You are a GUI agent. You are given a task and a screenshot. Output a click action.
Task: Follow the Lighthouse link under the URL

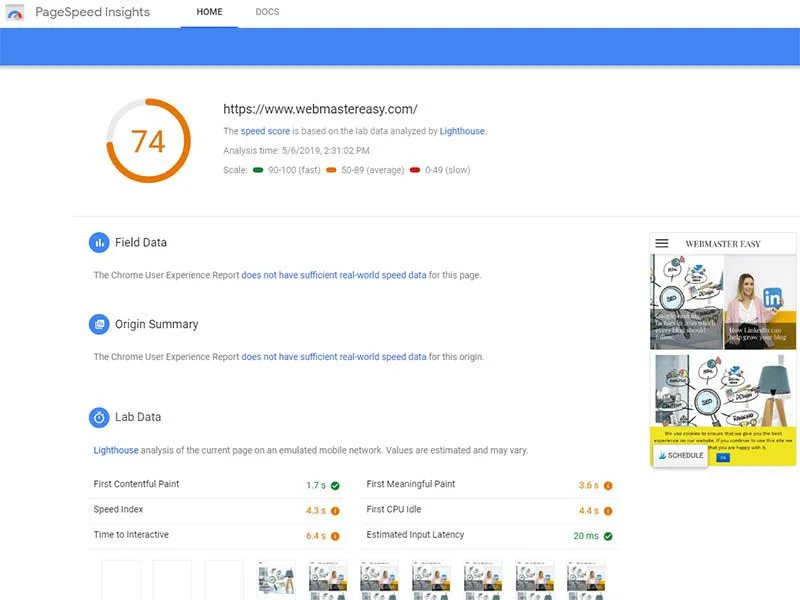coord(462,131)
